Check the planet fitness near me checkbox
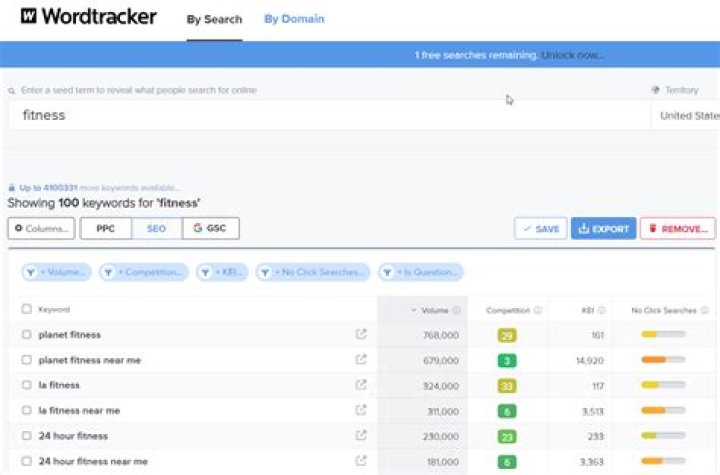720x475 pixels. point(27,360)
